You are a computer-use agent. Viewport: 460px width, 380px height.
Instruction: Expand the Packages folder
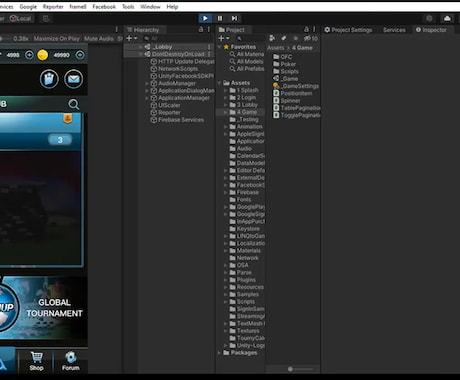click(219, 353)
